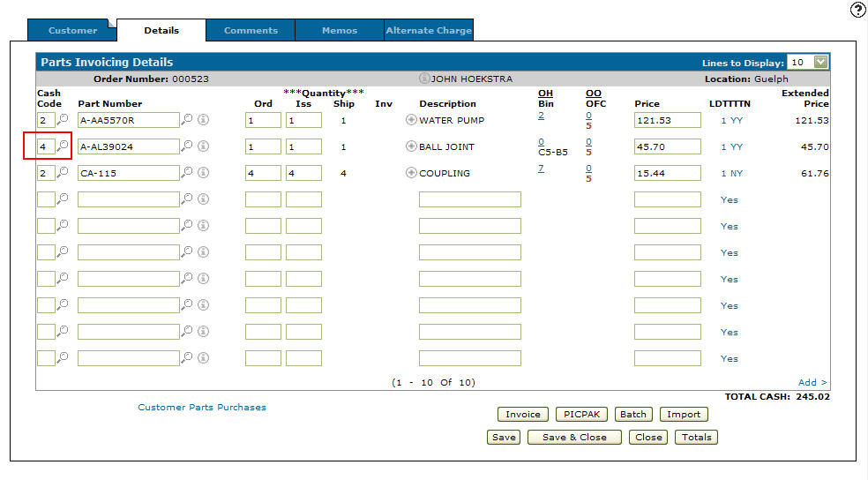868x480 pixels.
Task: Open Customer Parts Purchases link
Action: pos(202,407)
